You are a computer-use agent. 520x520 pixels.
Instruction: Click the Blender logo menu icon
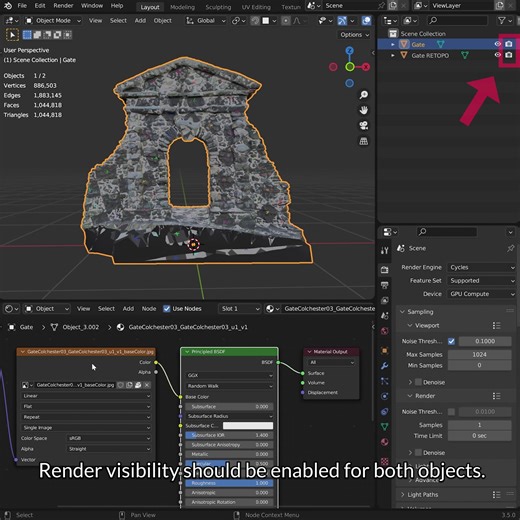click(8, 6)
